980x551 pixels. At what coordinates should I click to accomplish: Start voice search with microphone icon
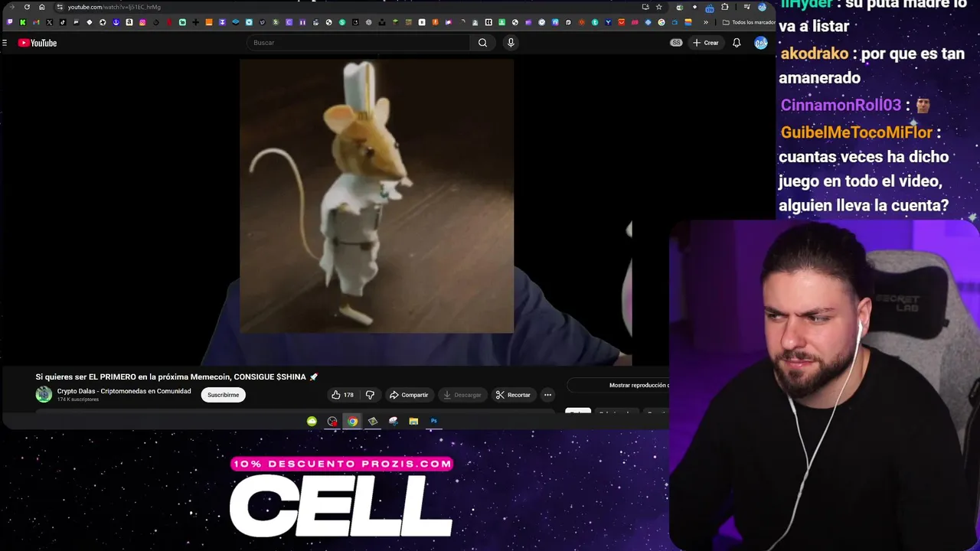coord(511,43)
